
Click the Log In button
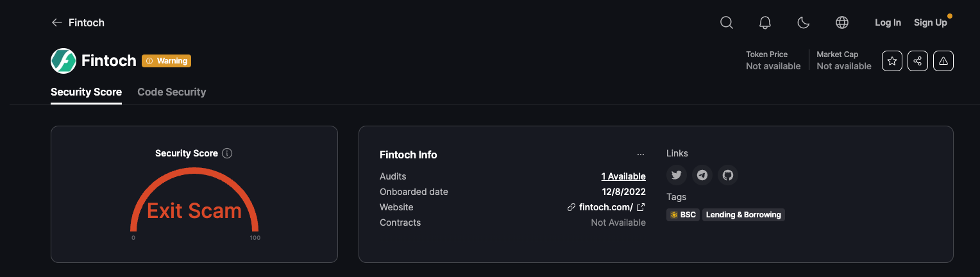click(888, 23)
